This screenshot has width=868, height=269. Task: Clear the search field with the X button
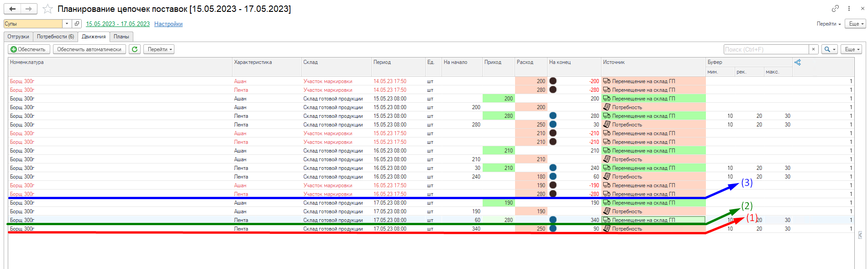[813, 49]
